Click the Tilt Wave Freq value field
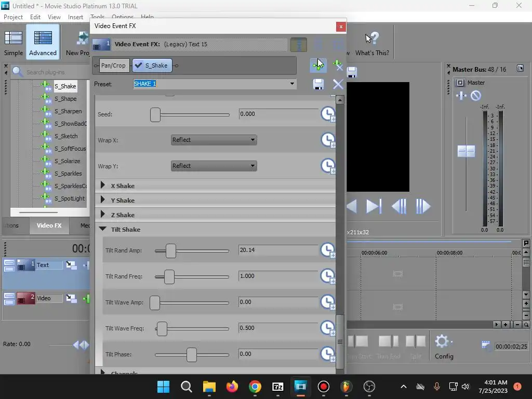Image resolution: width=532 pixels, height=399 pixels. point(278,328)
